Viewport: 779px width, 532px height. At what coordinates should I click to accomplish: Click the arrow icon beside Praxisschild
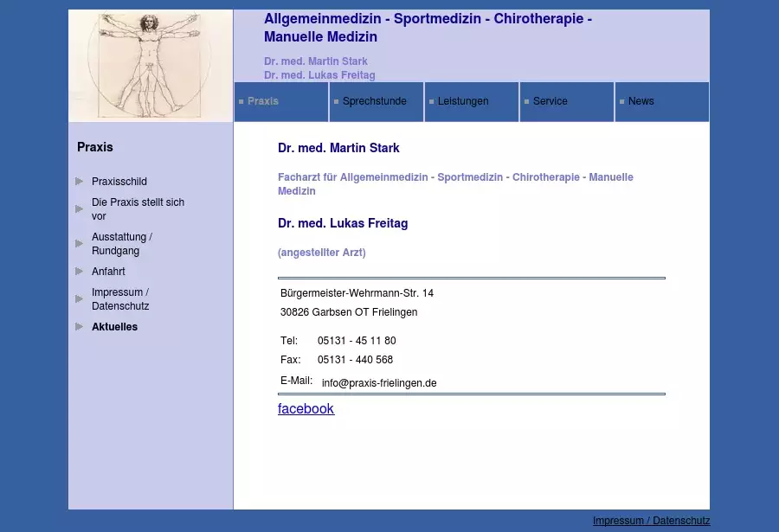pos(80,182)
